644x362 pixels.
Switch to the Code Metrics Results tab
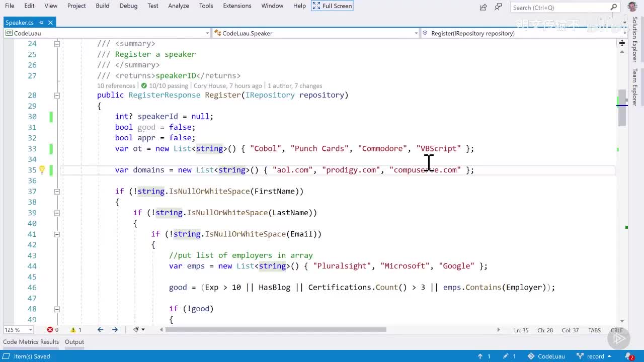[x=31, y=342]
